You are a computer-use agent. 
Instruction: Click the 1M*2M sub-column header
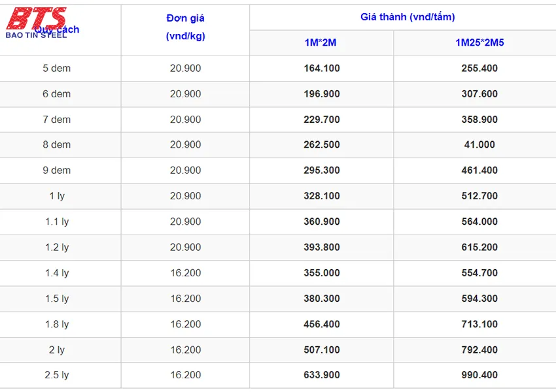321,43
